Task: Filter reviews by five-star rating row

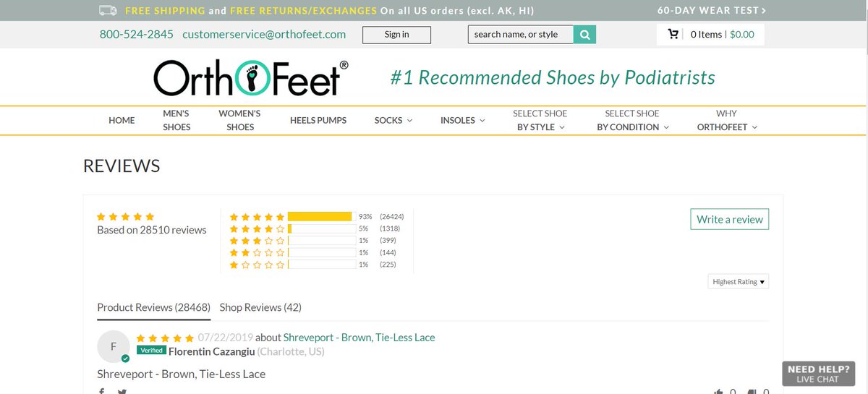Action: point(317,216)
